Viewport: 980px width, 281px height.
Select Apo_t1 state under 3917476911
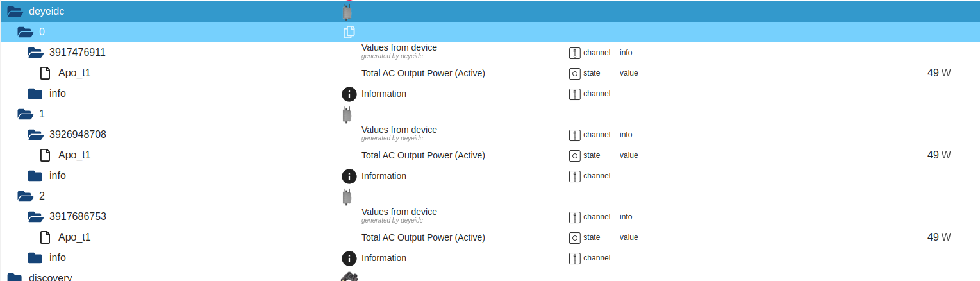(x=74, y=73)
